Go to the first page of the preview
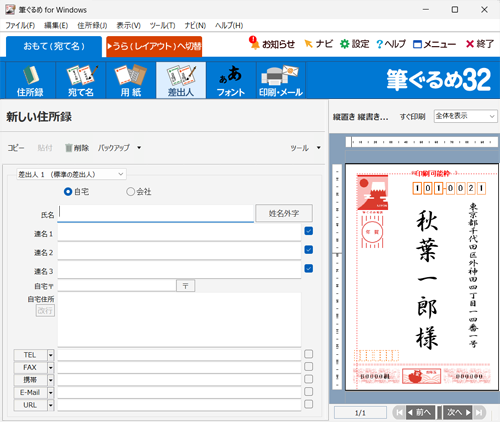 coord(398,412)
